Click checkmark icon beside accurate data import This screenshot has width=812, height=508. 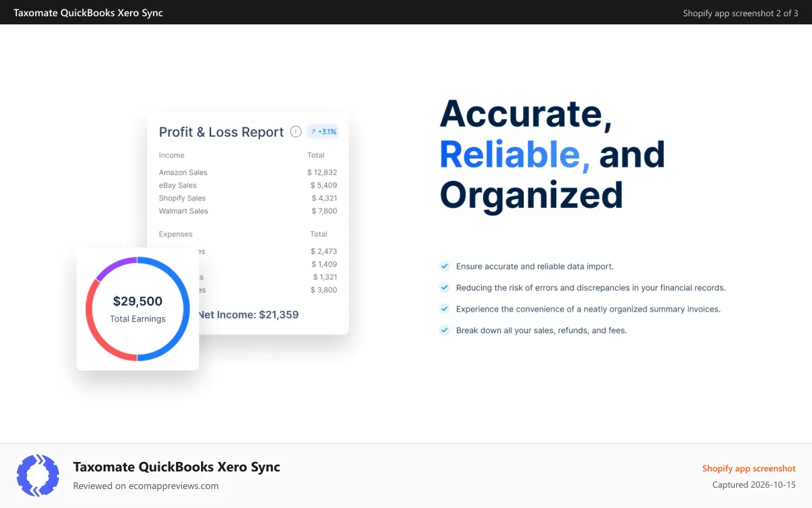point(445,266)
